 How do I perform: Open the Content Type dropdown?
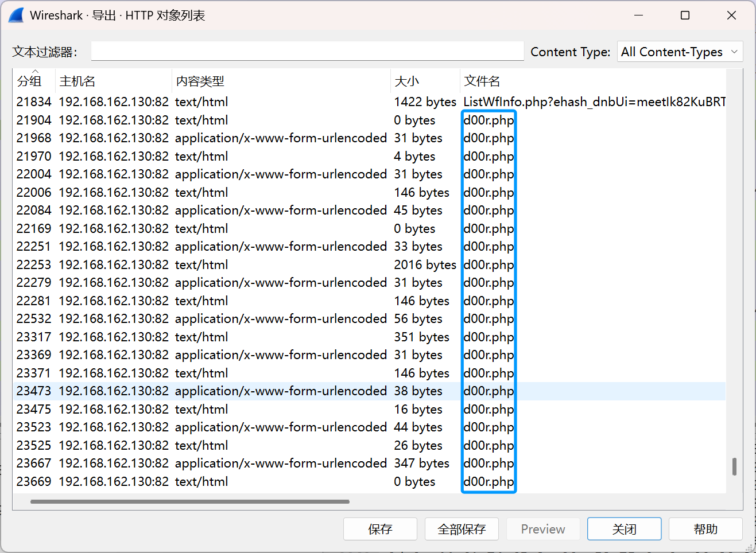point(680,52)
